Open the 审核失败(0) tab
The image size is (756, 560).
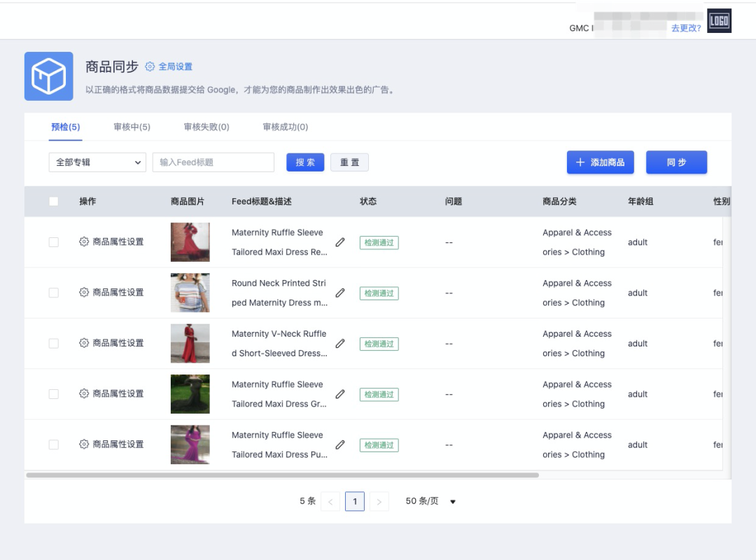[x=206, y=127]
